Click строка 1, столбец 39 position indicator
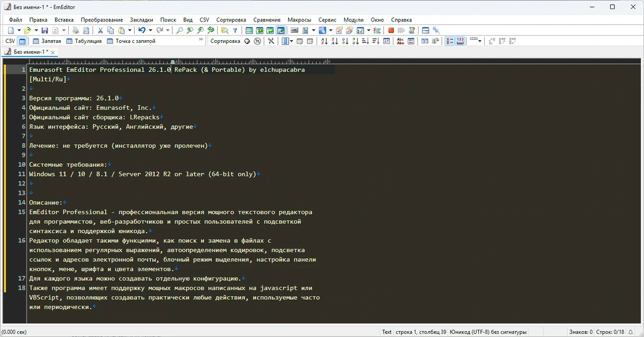Viewport: 644px width, 337px height. click(421, 332)
